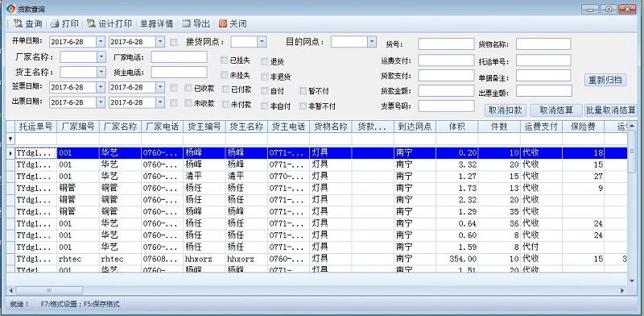Click the 出票金额 input field
Screen dimensions: 644x316
[544, 91]
